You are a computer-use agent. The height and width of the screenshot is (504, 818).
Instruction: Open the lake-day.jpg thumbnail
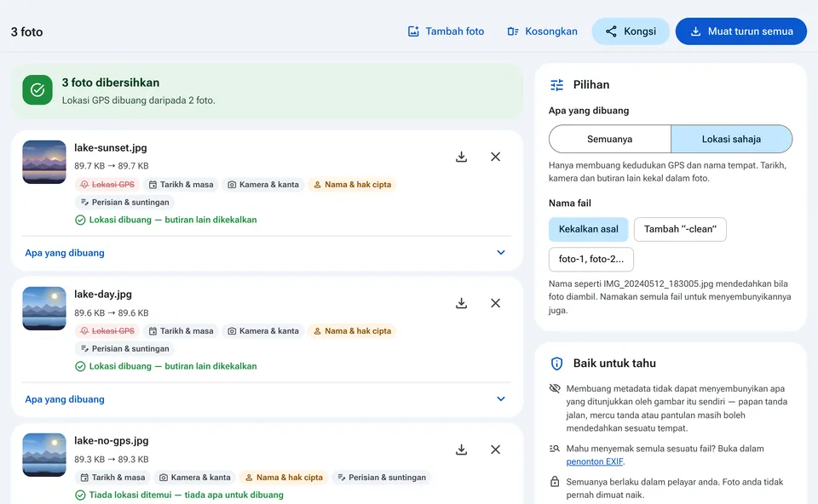click(x=44, y=308)
